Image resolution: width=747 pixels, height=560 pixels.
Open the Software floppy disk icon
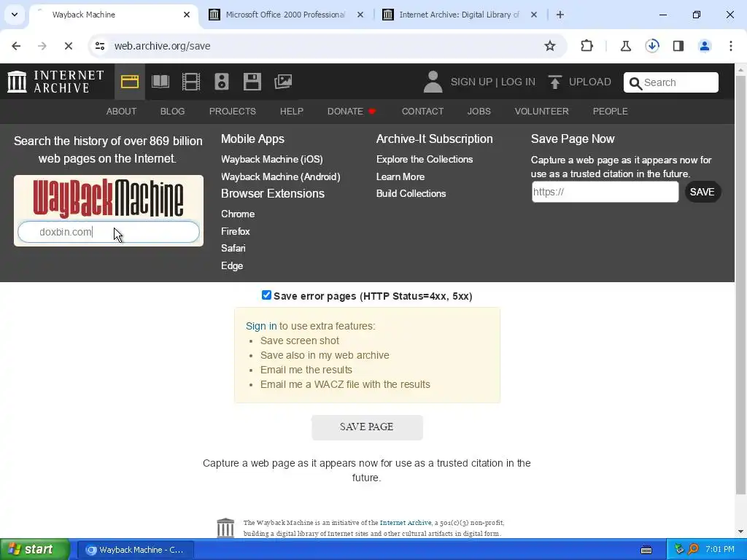252,82
